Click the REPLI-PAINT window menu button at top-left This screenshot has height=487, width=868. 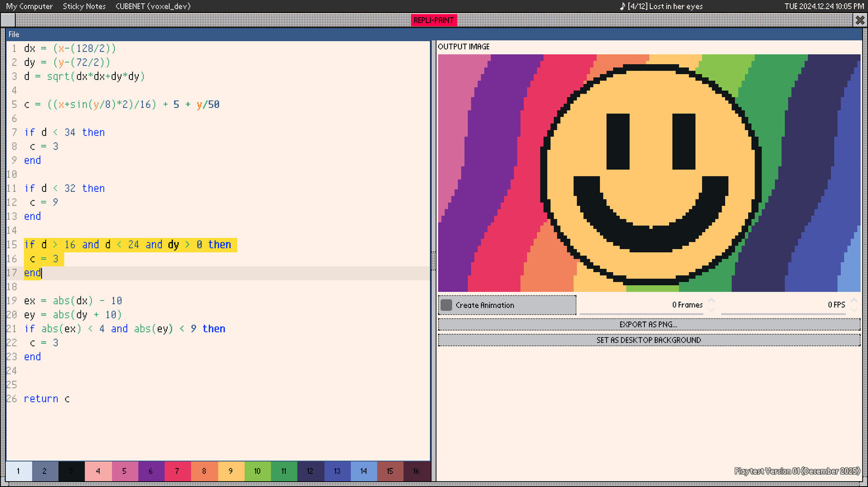(8, 20)
